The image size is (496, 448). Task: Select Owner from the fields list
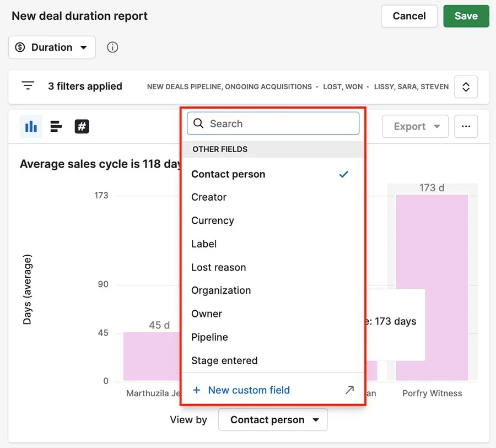(x=207, y=314)
